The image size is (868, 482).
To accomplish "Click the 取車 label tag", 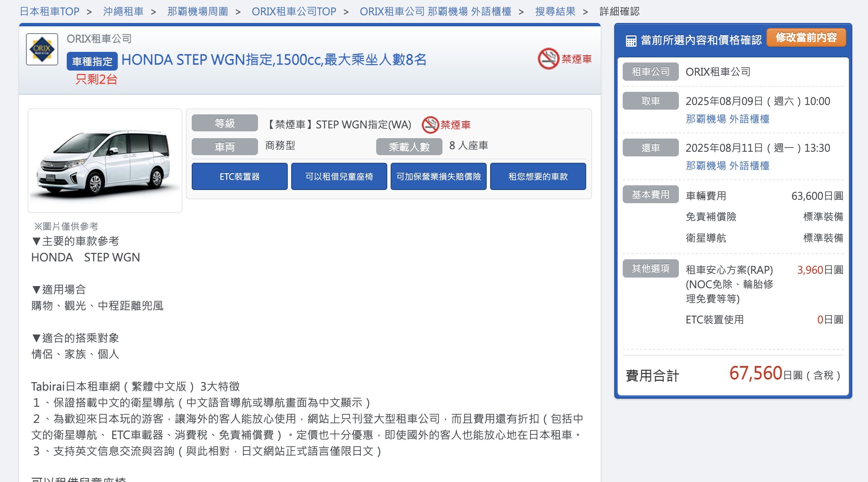I will pos(651,101).
